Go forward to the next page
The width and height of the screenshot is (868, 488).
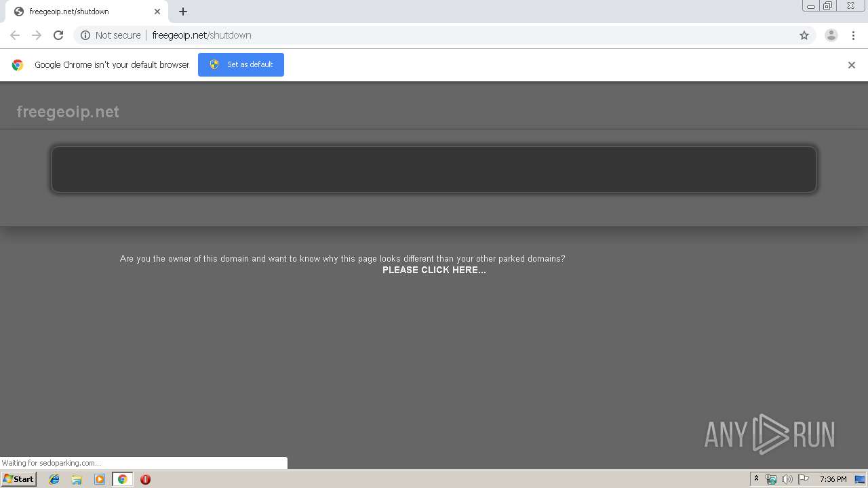(37, 35)
